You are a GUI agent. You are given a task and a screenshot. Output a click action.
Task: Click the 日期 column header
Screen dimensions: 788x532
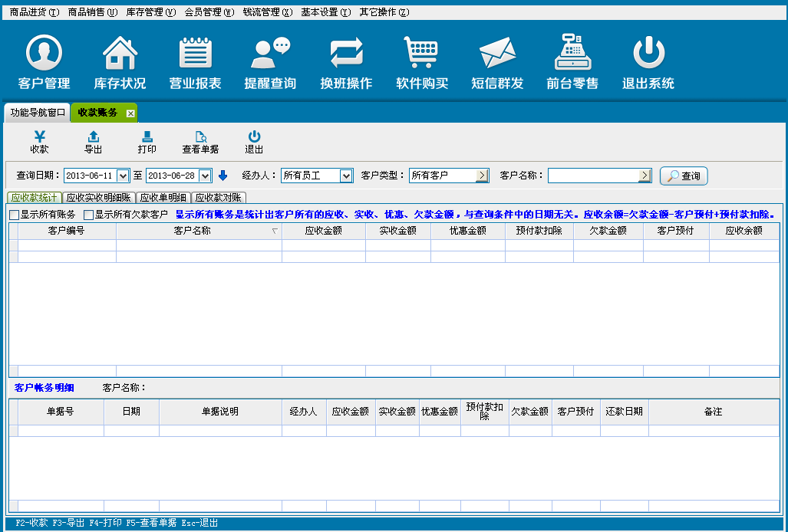(132, 412)
